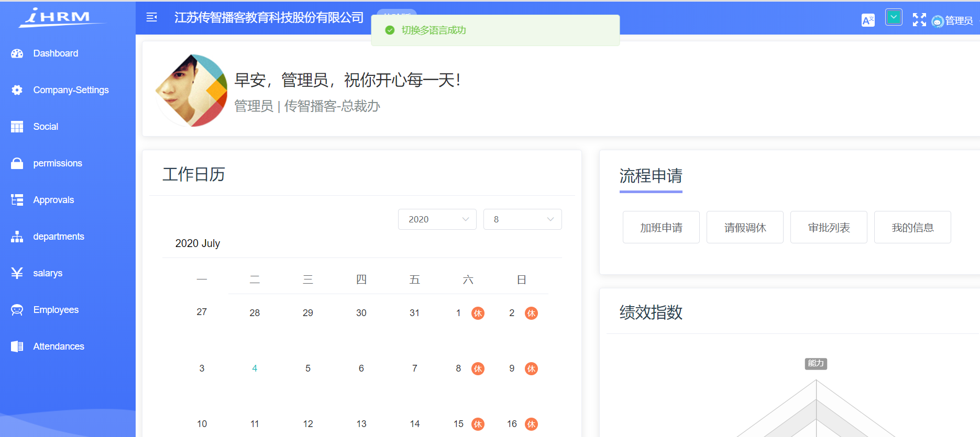This screenshot has width=980, height=437.
Task: Go to the Attendances menu item
Action: coord(58,346)
